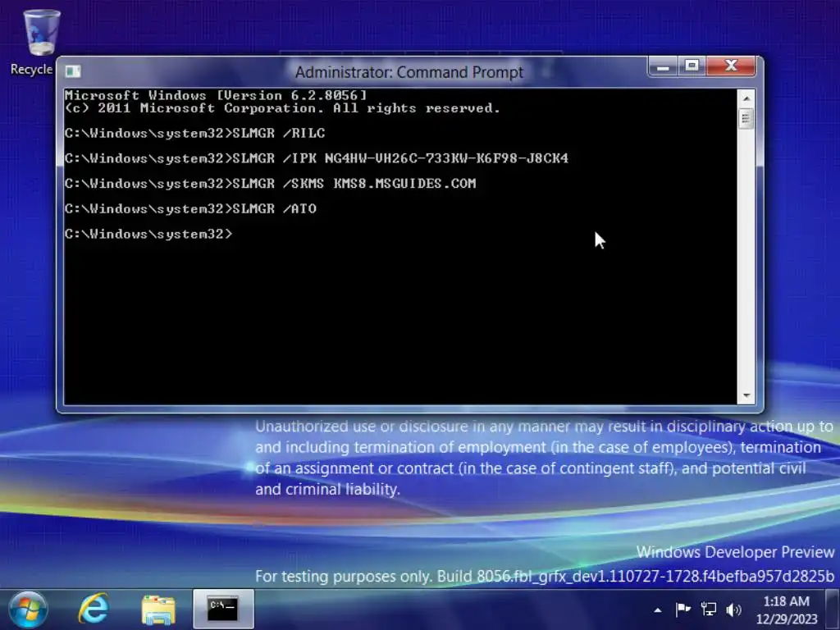
Task: Click the Show desktop button
Action: point(833,609)
